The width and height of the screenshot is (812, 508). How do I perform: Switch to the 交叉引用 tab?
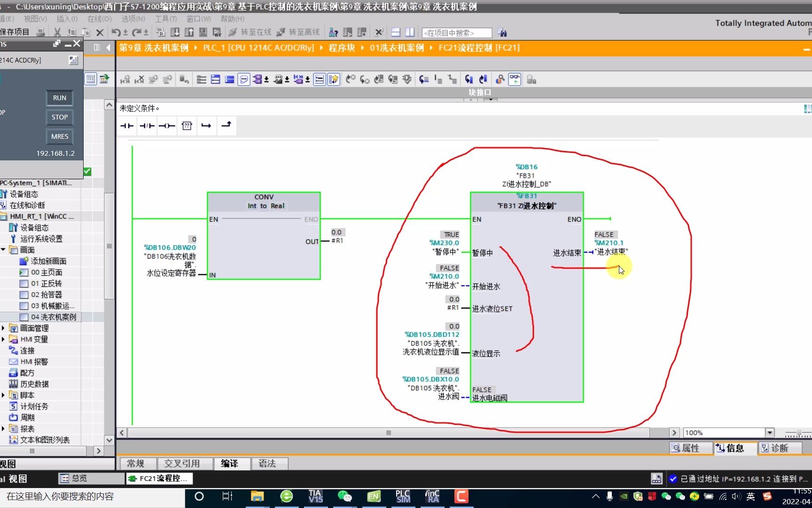182,463
